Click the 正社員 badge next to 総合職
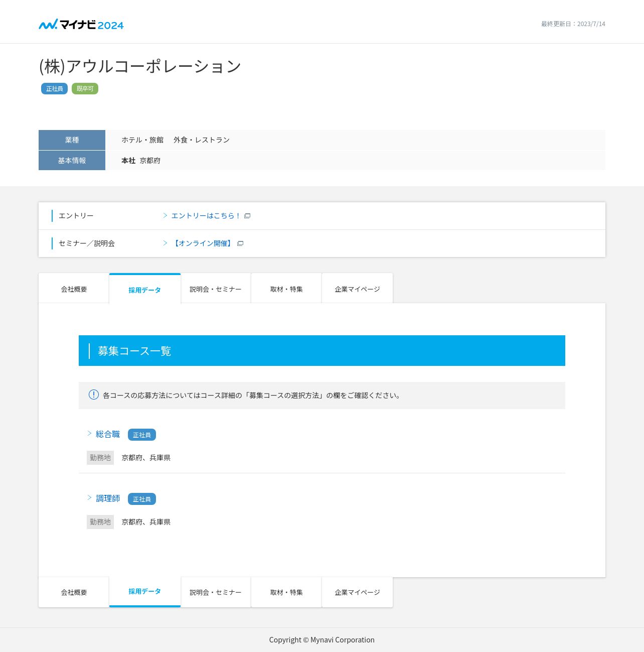The width and height of the screenshot is (644, 652). [142, 435]
